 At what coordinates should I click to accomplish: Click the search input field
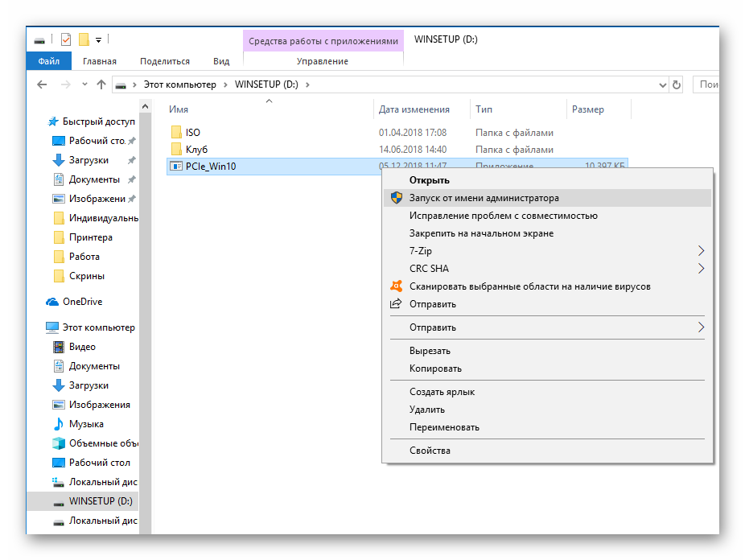[x=706, y=84]
